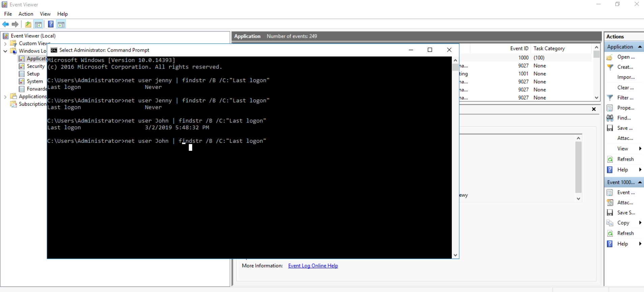Click the Create Custom View funnel icon
The height and width of the screenshot is (292, 644).
(610, 67)
